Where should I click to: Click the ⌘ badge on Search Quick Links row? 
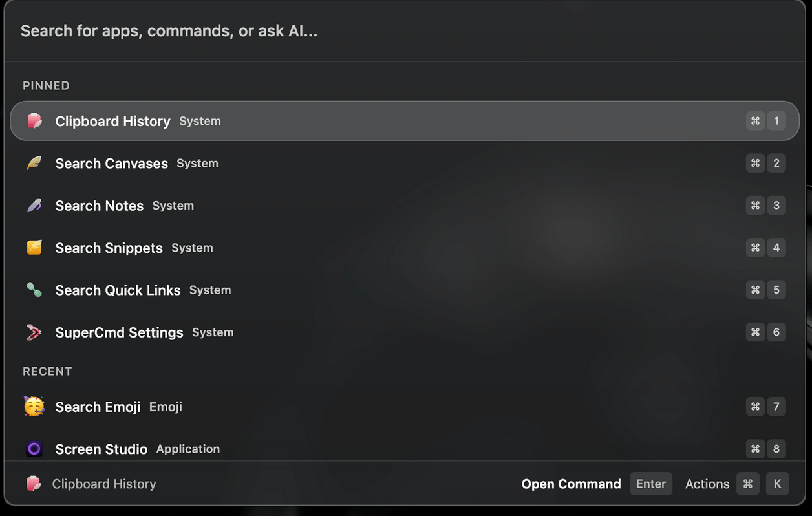point(755,290)
